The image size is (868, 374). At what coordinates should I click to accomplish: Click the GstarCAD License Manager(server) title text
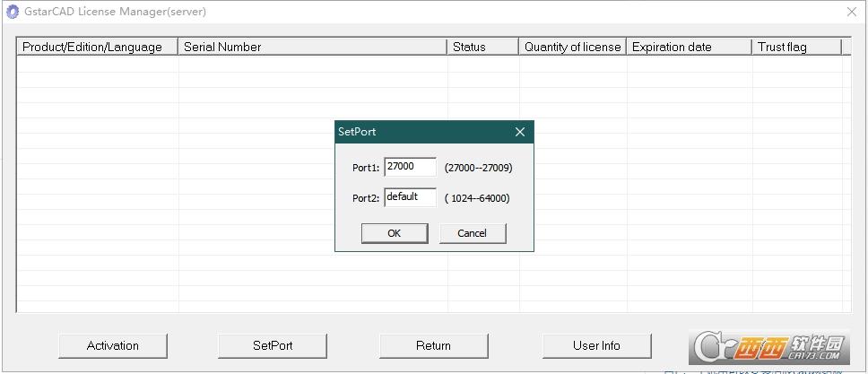point(115,12)
